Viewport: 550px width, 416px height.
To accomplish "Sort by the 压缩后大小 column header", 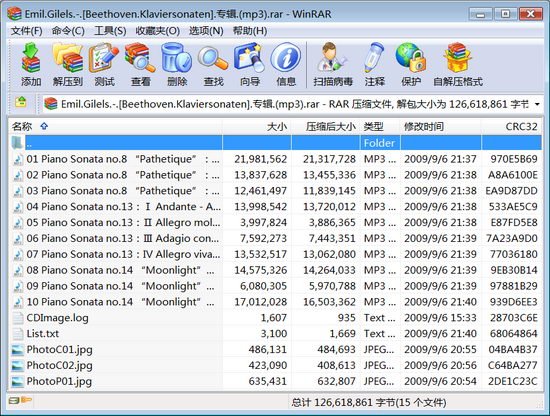I will (326, 127).
